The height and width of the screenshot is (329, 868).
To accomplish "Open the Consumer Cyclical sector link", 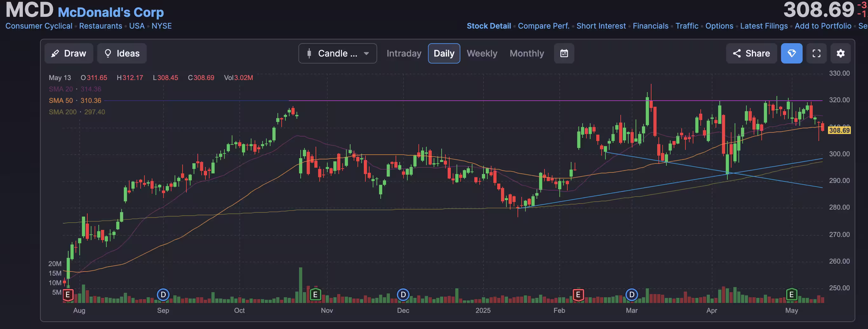I will point(39,26).
